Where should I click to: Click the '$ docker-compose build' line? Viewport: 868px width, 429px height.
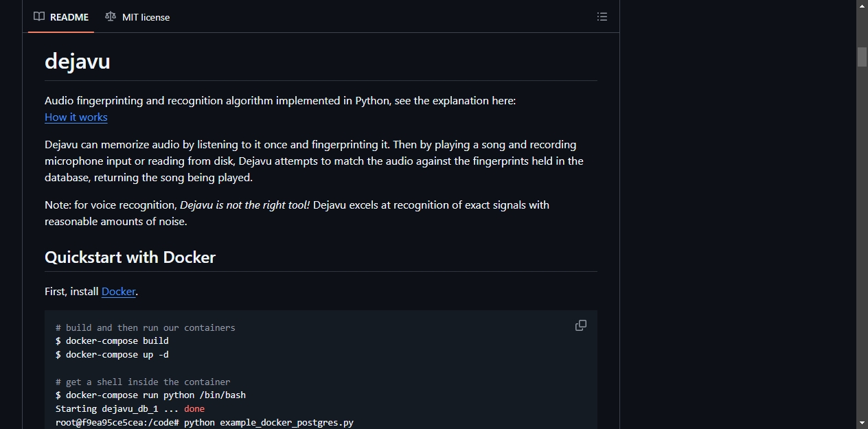(112, 340)
